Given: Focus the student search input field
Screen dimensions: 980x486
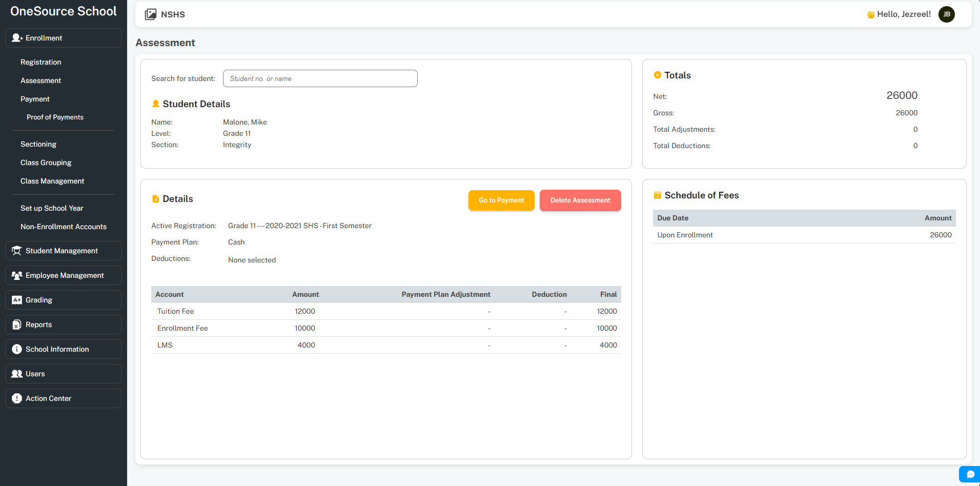Looking at the screenshot, I should [x=320, y=78].
